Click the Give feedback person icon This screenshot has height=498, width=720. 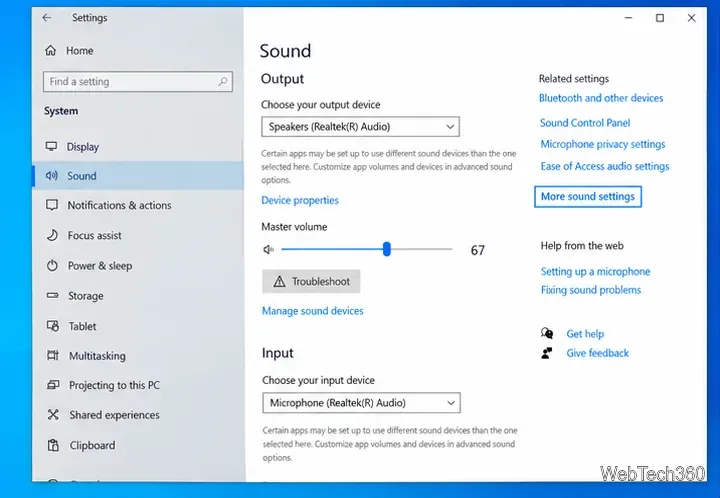tap(546, 353)
